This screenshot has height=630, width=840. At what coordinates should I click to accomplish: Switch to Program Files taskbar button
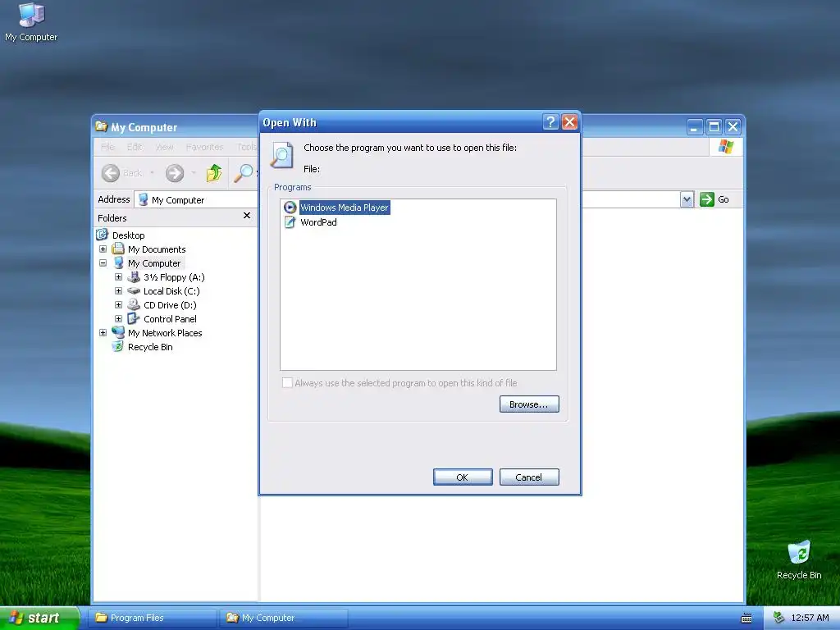[x=152, y=618]
